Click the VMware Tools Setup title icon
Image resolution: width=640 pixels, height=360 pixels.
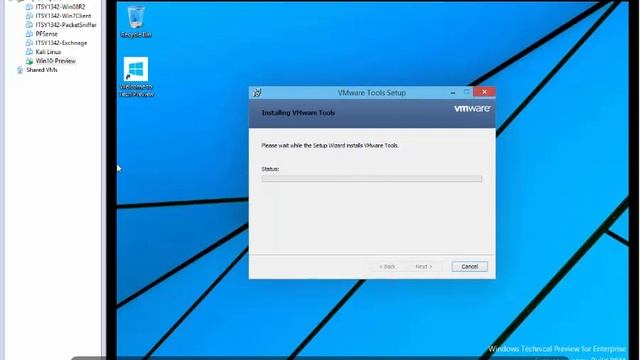pyautogui.click(x=257, y=93)
